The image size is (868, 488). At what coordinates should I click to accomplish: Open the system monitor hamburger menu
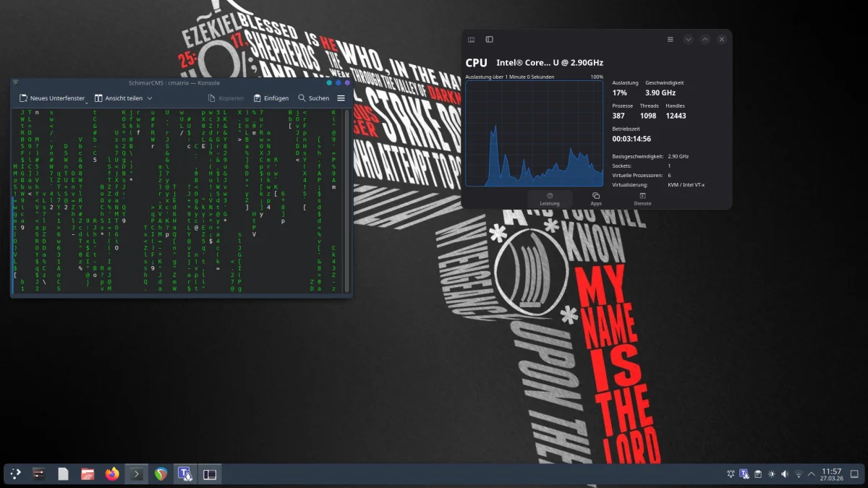[671, 40]
